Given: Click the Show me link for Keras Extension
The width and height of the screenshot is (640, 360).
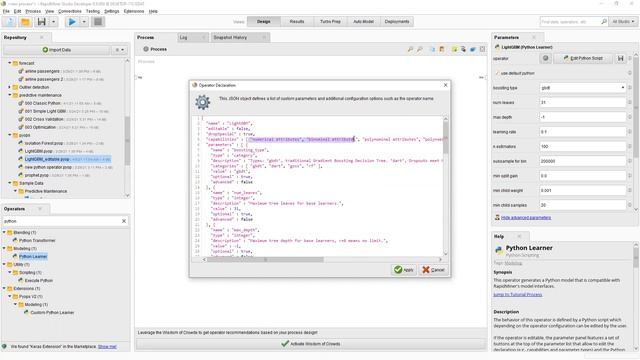Looking at the screenshot, I should pos(107,347).
